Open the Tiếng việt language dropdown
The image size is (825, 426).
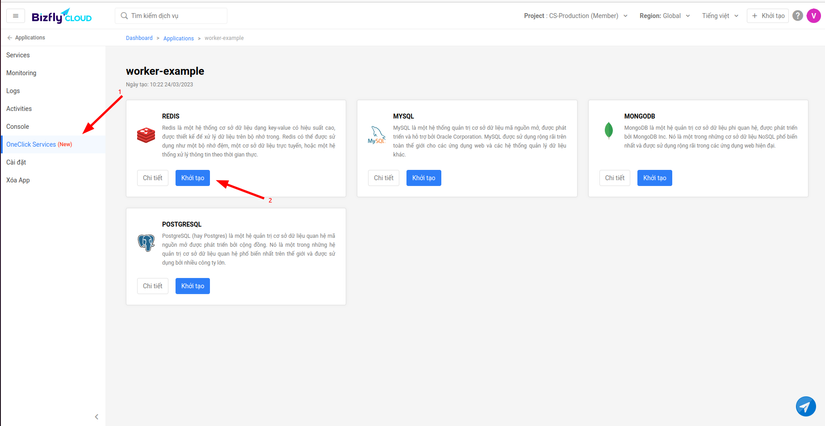coord(720,16)
